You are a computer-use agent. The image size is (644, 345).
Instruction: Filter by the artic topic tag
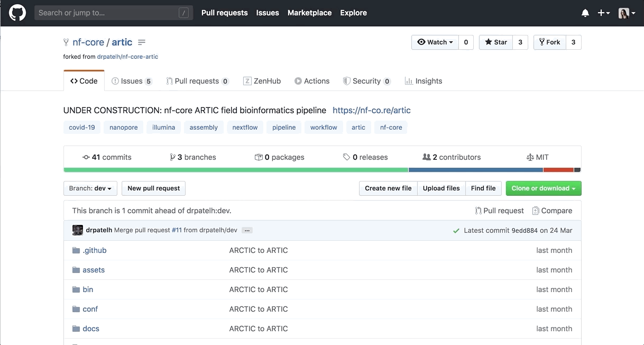coord(358,128)
